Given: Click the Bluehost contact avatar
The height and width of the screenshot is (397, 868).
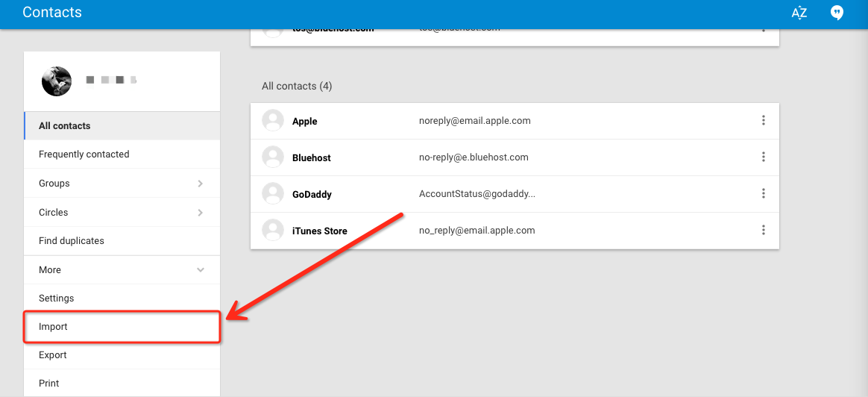Looking at the screenshot, I should tap(272, 157).
